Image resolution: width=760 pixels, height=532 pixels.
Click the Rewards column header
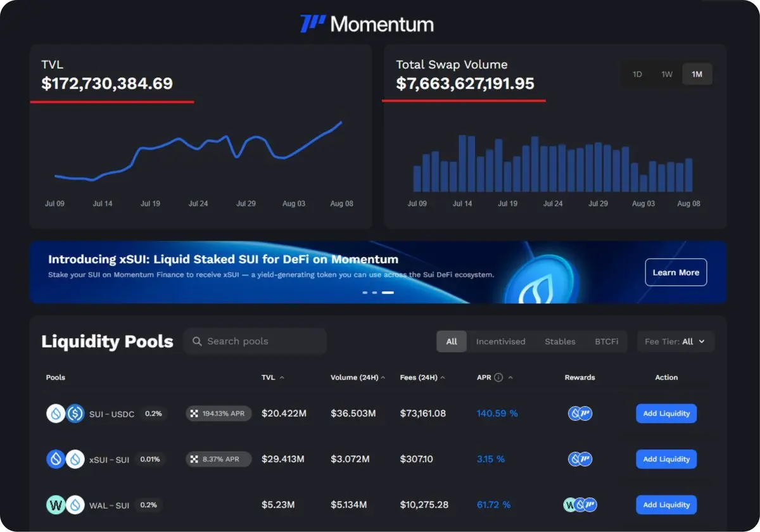(x=580, y=377)
